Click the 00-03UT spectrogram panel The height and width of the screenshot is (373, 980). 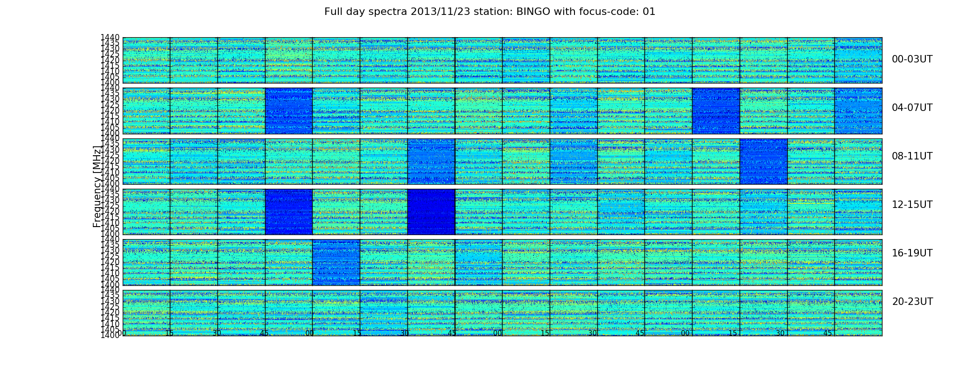(502, 60)
